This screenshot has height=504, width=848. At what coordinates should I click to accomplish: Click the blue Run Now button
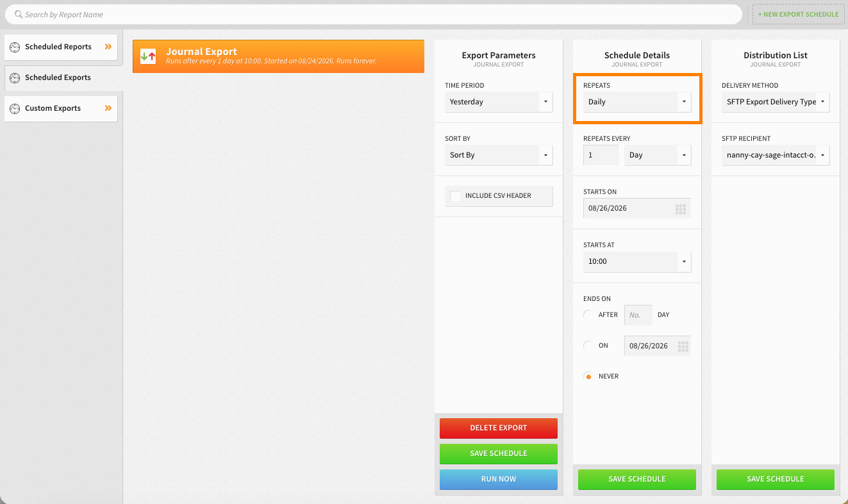point(499,479)
